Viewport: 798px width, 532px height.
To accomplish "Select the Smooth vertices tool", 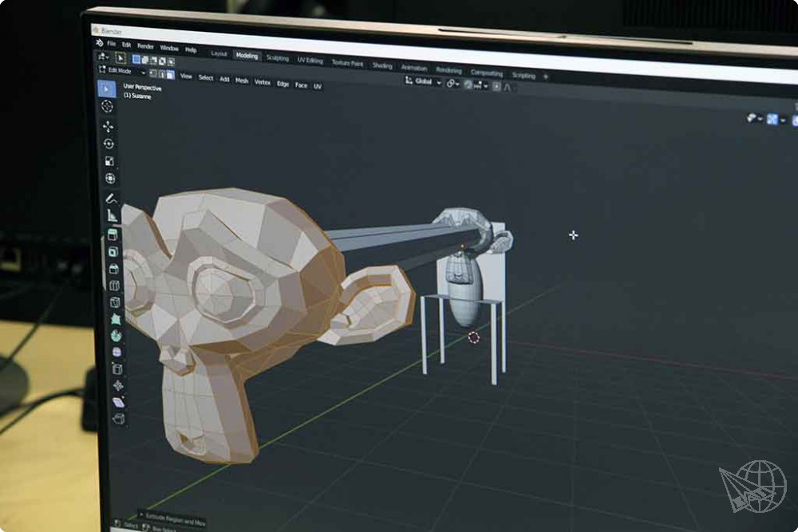I will coord(117,352).
